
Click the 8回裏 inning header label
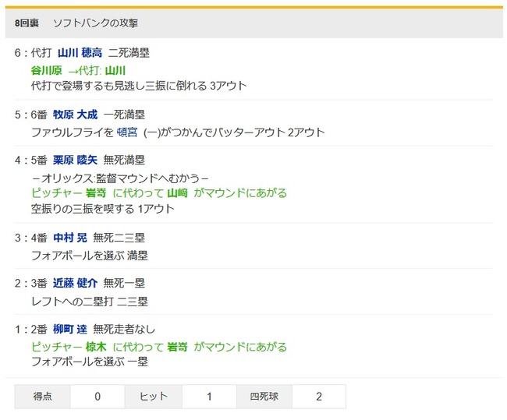click(27, 23)
